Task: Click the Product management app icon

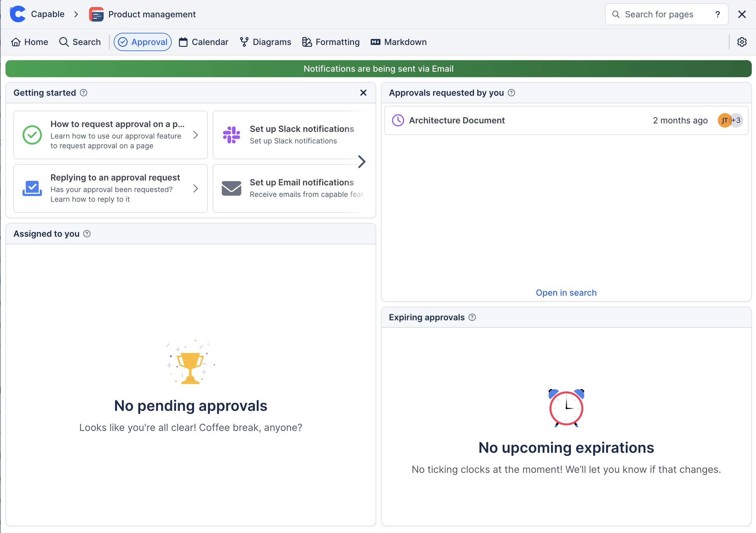Action: pyautogui.click(x=96, y=14)
